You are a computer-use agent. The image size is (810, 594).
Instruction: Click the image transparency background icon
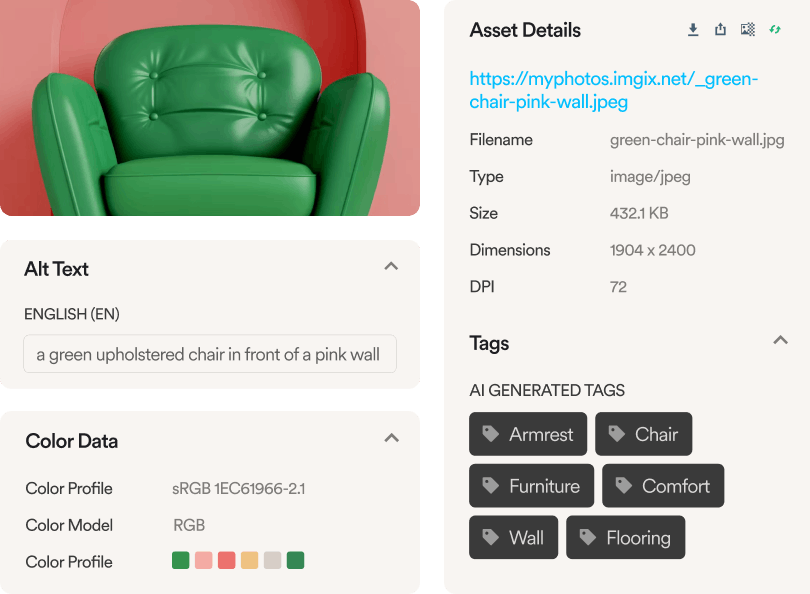pos(747,30)
